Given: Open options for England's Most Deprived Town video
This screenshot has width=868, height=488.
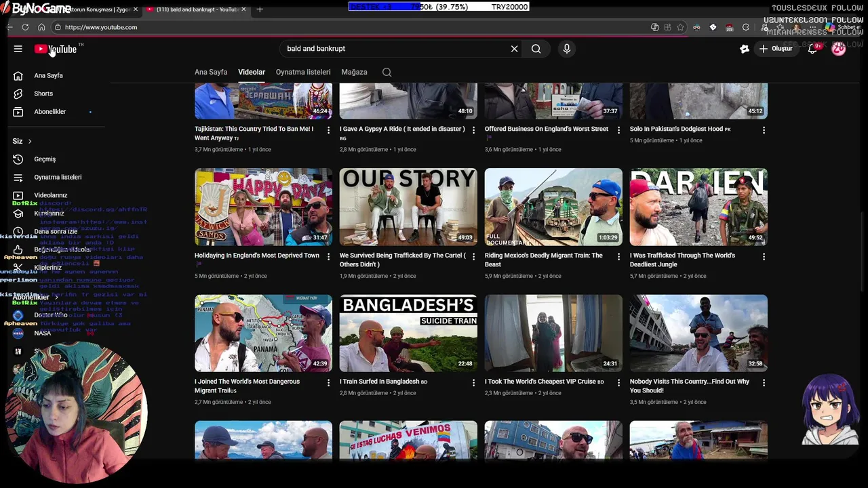Looking at the screenshot, I should coord(328,257).
